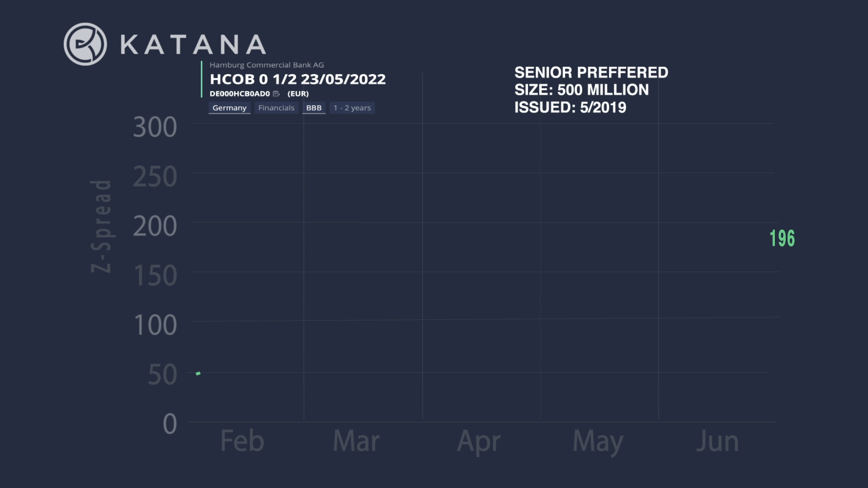This screenshot has width=868, height=488.
Task: Copy ISIN using the clipboard icon
Action: [276, 94]
